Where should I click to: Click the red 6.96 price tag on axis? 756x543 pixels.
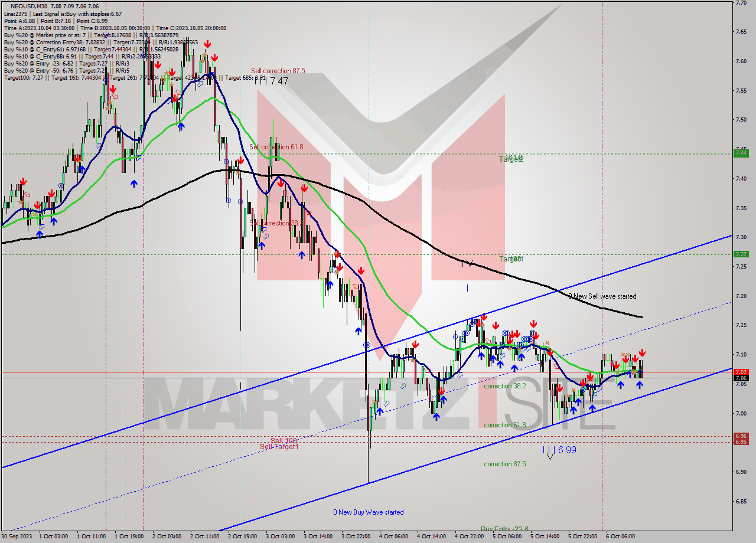click(x=741, y=436)
